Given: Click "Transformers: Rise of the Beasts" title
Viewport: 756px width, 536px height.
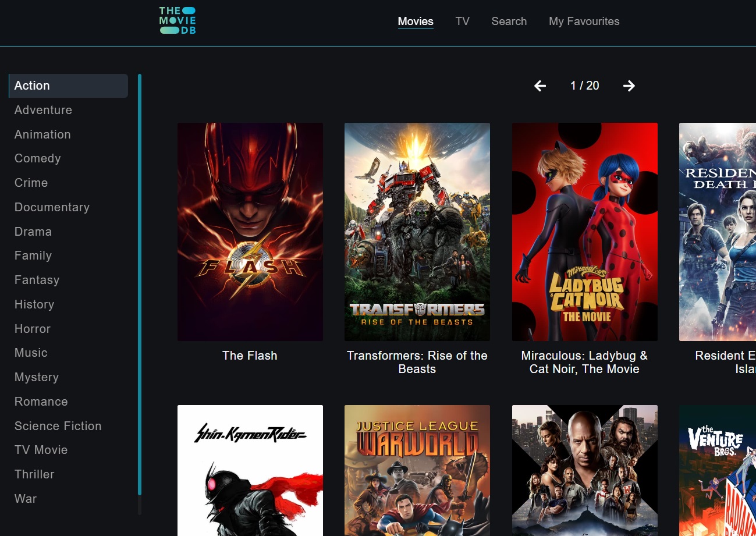Looking at the screenshot, I should [x=417, y=362].
